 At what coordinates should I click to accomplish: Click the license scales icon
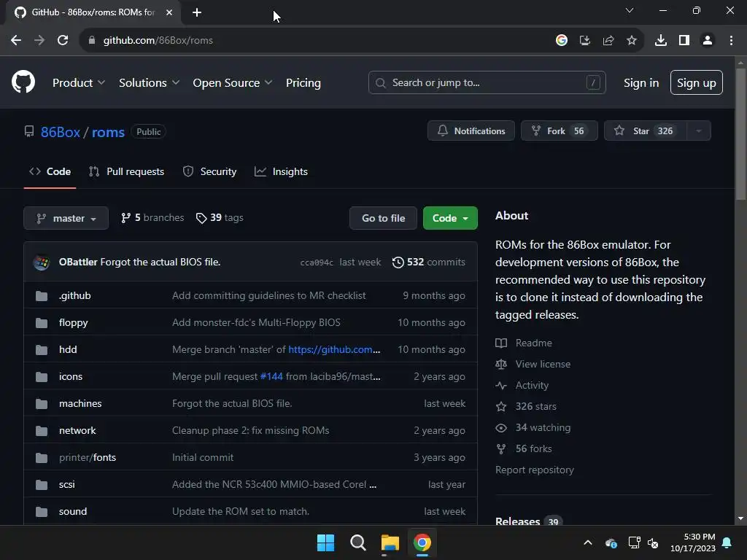click(x=501, y=365)
